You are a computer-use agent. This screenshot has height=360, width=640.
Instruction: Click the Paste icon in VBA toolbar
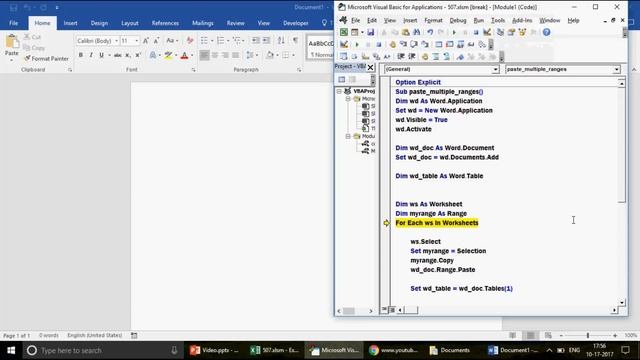pos(406,32)
